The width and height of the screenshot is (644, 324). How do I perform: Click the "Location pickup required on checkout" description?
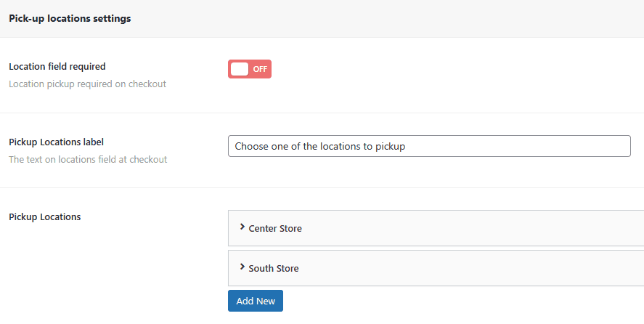point(87,84)
